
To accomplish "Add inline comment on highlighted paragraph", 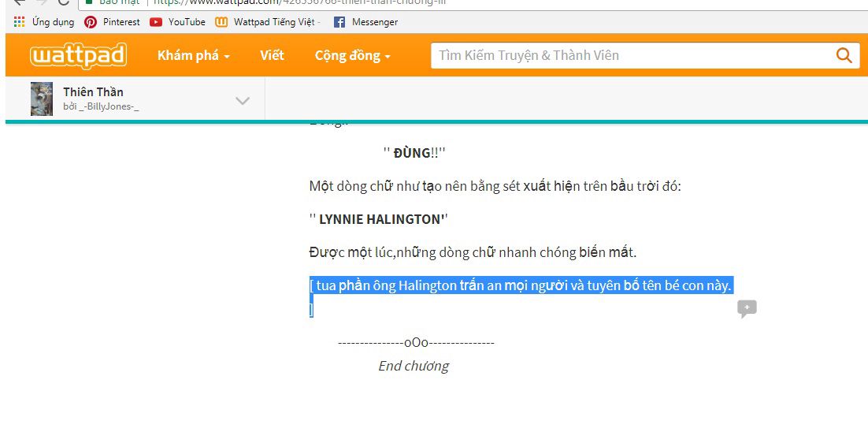I will click(x=747, y=308).
